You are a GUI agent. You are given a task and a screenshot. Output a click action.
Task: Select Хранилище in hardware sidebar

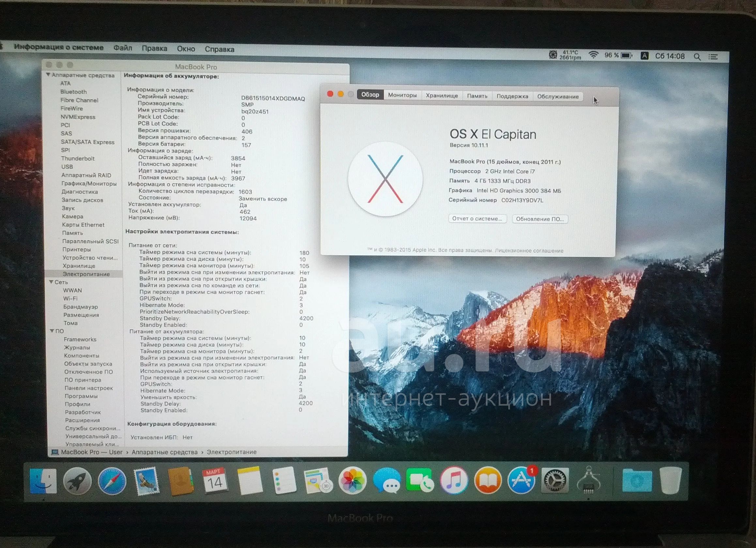tap(79, 265)
